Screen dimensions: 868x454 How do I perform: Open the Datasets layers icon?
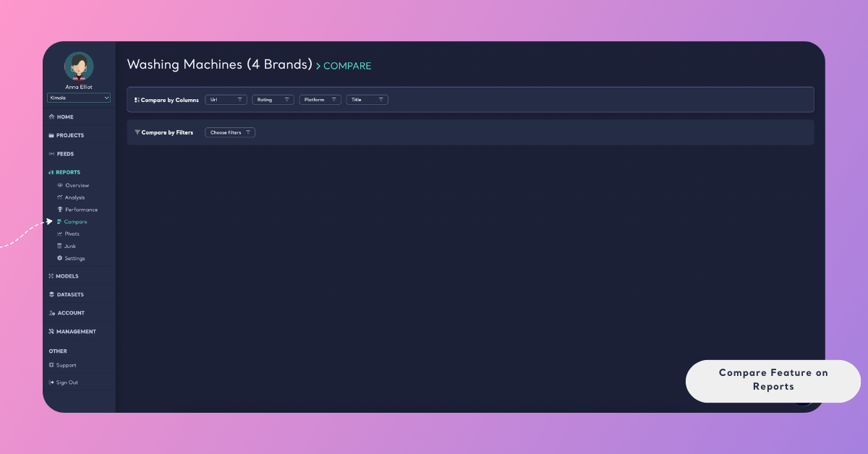[x=51, y=294]
